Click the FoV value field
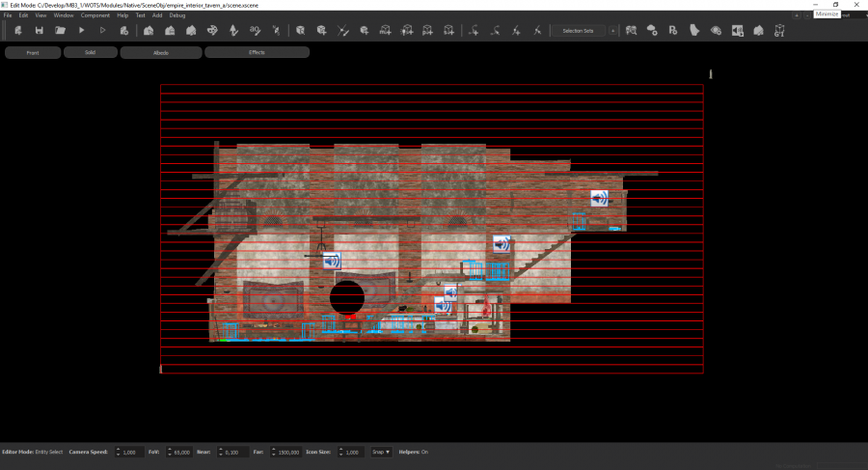Image resolution: width=868 pixels, height=470 pixels. pos(181,453)
